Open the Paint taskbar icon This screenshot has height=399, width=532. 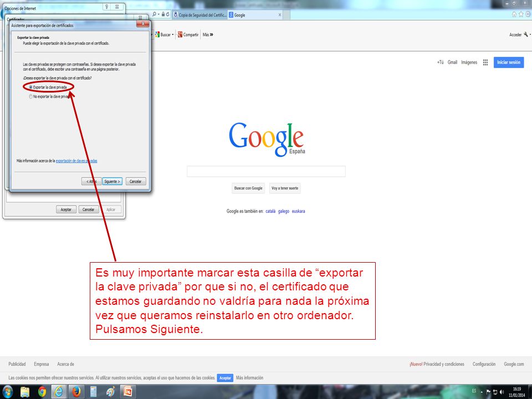pyautogui.click(x=110, y=392)
